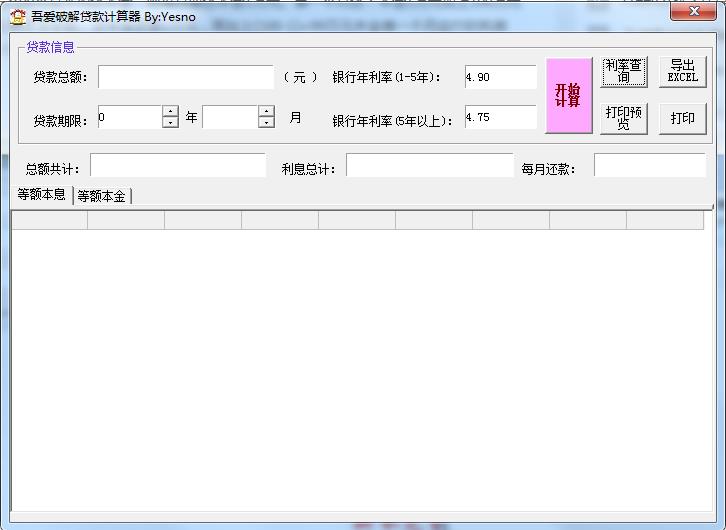
Task: Click the loan calculator title bar icon
Action: [18, 18]
